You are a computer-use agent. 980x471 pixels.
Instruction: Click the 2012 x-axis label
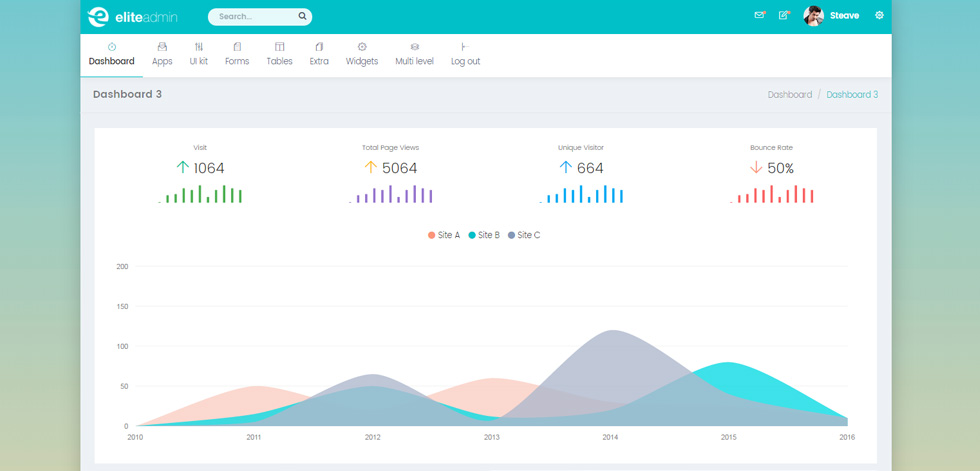click(x=372, y=437)
